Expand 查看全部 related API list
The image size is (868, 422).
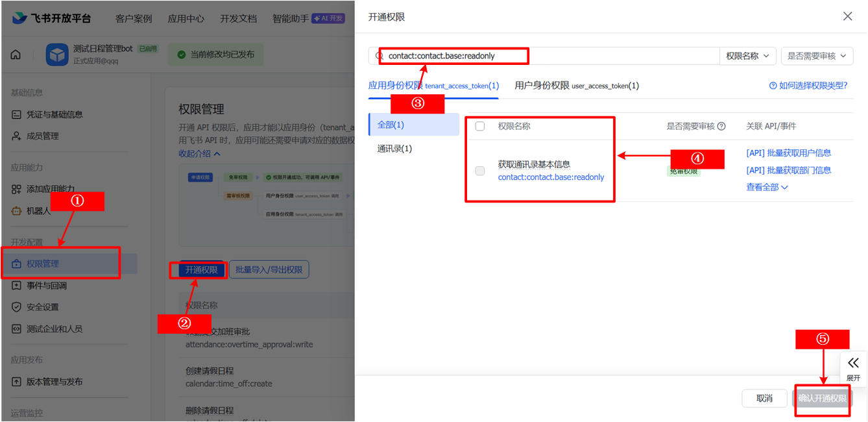[767, 187]
